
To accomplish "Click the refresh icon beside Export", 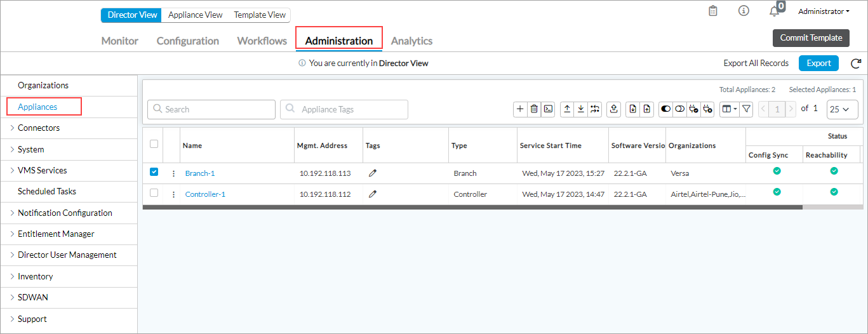I will tap(855, 63).
